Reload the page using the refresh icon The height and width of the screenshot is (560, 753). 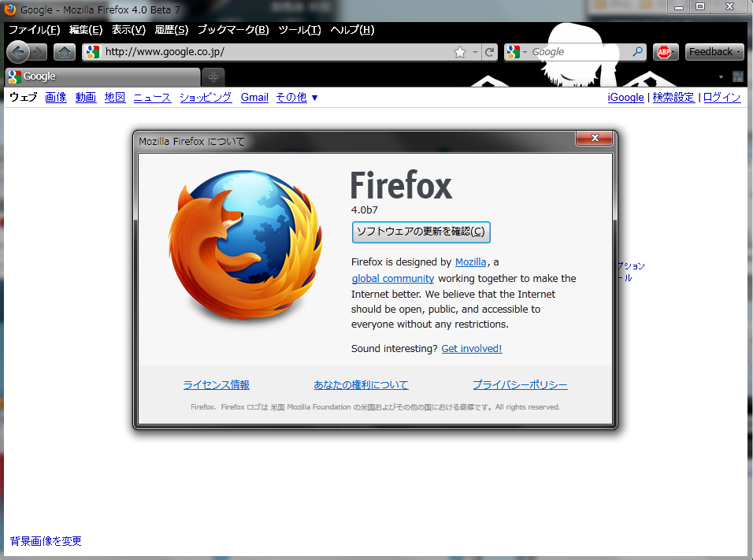coord(489,52)
